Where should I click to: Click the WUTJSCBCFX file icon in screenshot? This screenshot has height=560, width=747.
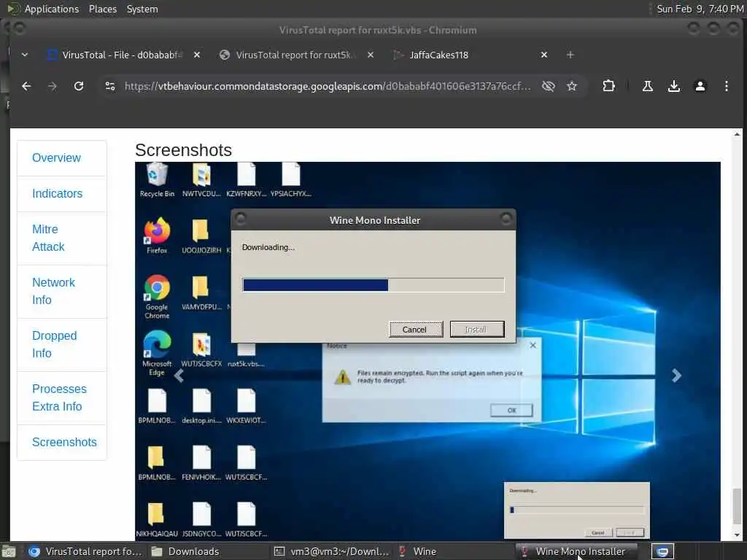201,349
